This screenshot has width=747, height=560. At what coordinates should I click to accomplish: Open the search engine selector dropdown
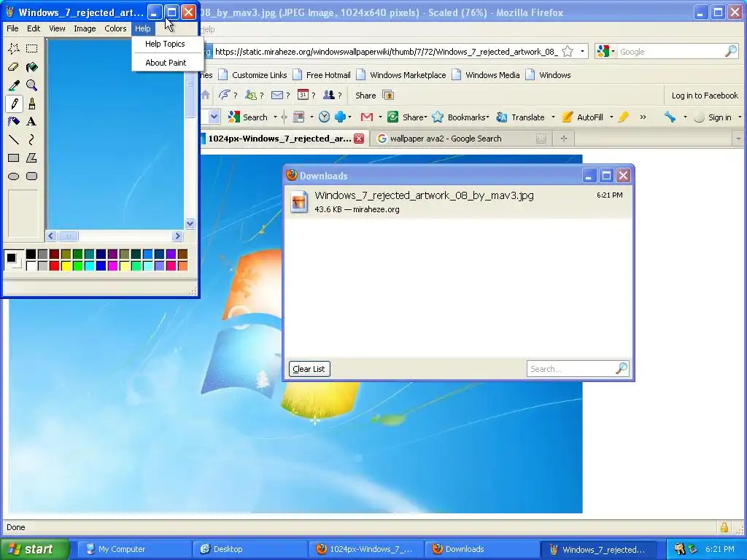point(605,52)
